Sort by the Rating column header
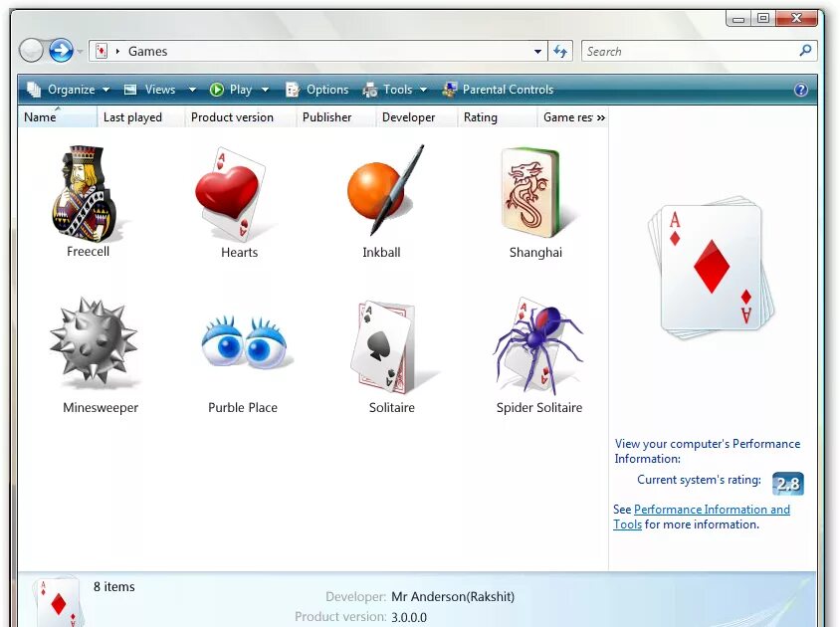 click(x=498, y=116)
